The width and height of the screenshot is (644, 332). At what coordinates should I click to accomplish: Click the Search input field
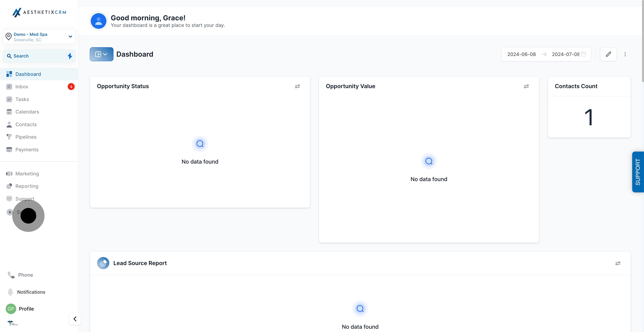point(35,56)
